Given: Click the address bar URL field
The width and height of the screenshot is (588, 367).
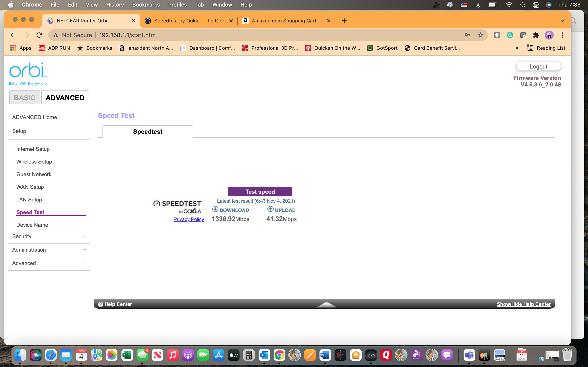Looking at the screenshot, I should (x=267, y=35).
